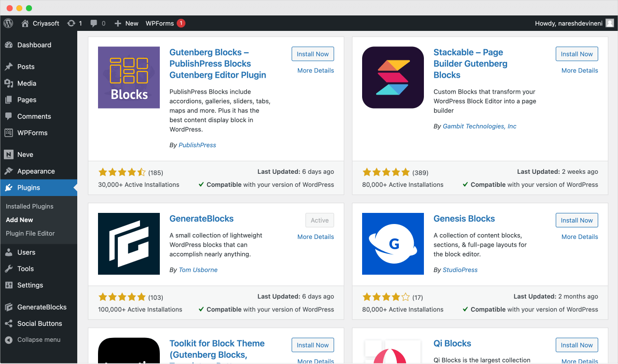Click the Collapse menu arrow icon
Screen dimensions: 618x364
point(9,339)
